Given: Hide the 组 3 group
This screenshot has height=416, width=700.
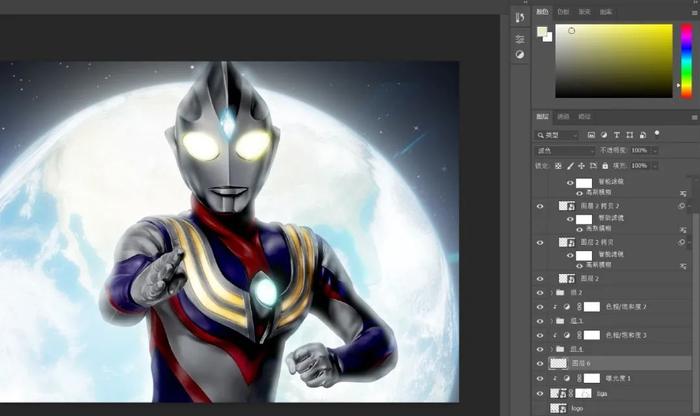Looking at the screenshot, I should 540,321.
